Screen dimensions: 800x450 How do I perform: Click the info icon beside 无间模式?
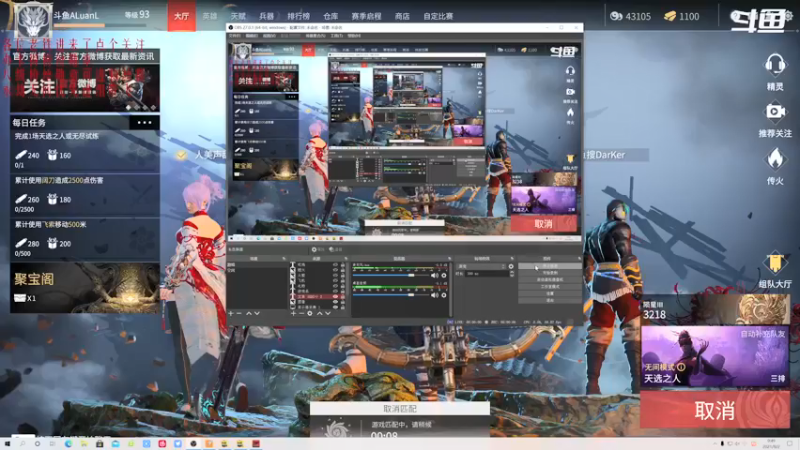(x=681, y=367)
